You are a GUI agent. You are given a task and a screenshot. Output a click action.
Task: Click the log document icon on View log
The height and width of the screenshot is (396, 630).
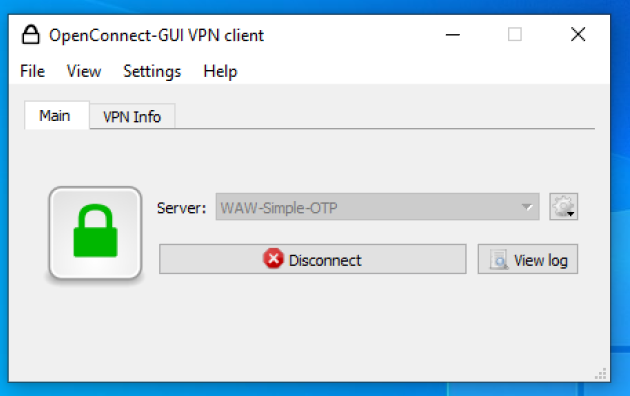[x=499, y=260]
